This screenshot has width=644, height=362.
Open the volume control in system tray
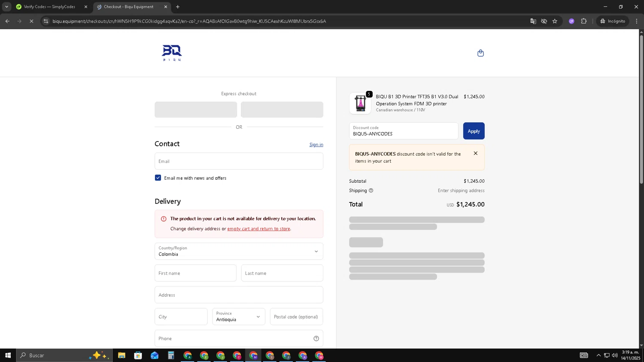point(615,355)
